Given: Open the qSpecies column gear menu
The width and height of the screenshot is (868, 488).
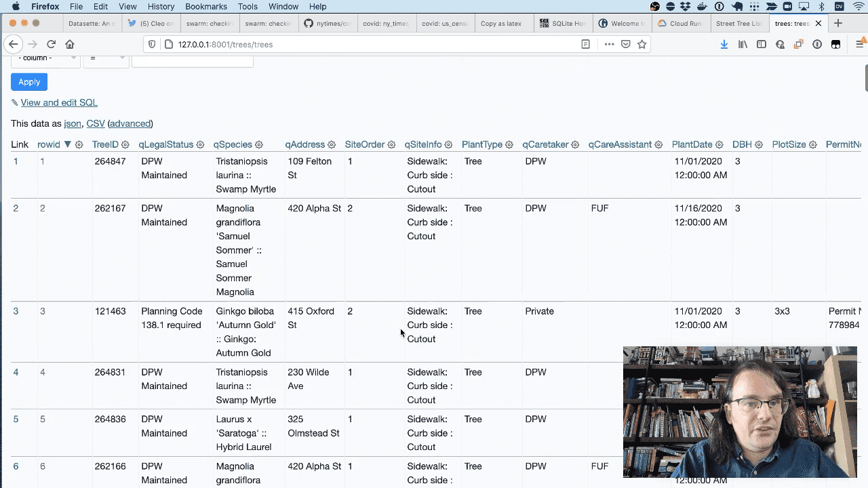Looking at the screenshot, I should point(258,144).
